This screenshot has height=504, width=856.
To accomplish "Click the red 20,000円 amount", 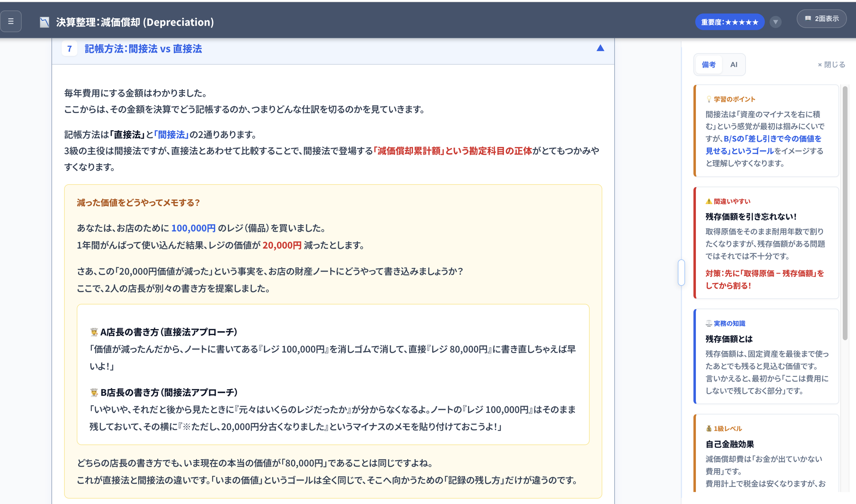I will pyautogui.click(x=282, y=245).
